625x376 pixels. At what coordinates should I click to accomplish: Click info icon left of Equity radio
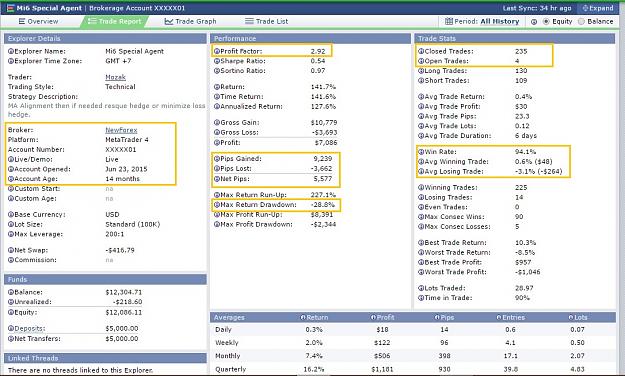click(534, 22)
